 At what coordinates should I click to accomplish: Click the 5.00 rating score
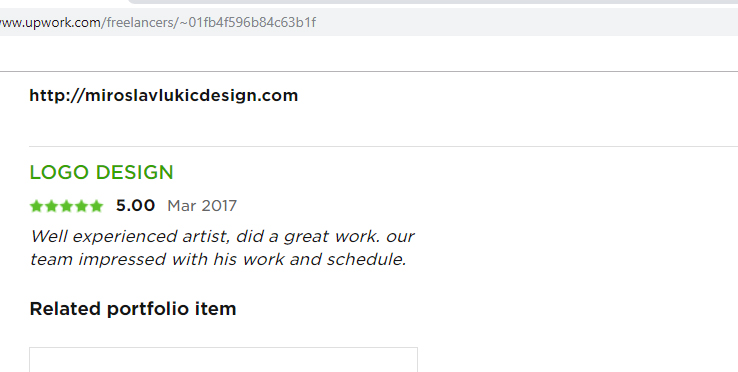[x=135, y=206]
